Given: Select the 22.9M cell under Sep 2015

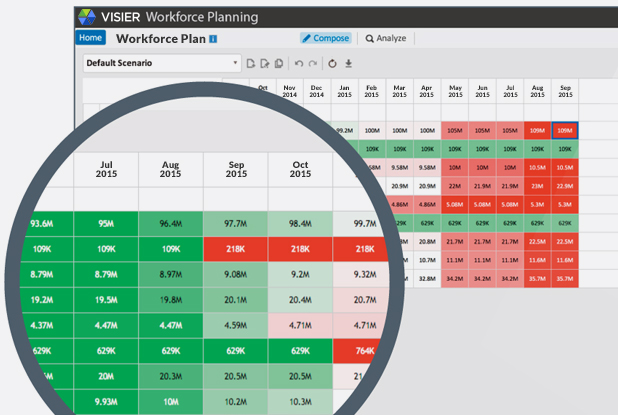Looking at the screenshot, I should (x=565, y=186).
